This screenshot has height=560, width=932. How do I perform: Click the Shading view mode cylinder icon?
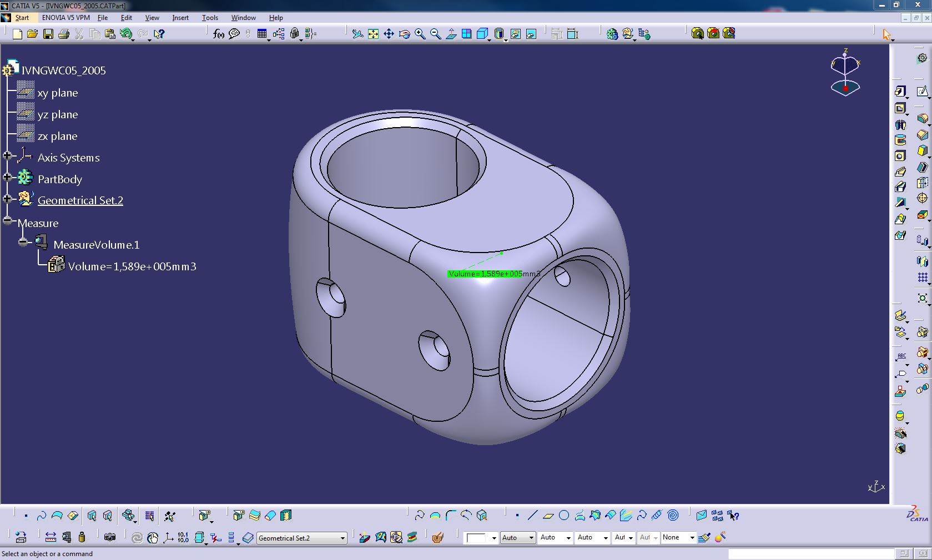click(498, 34)
